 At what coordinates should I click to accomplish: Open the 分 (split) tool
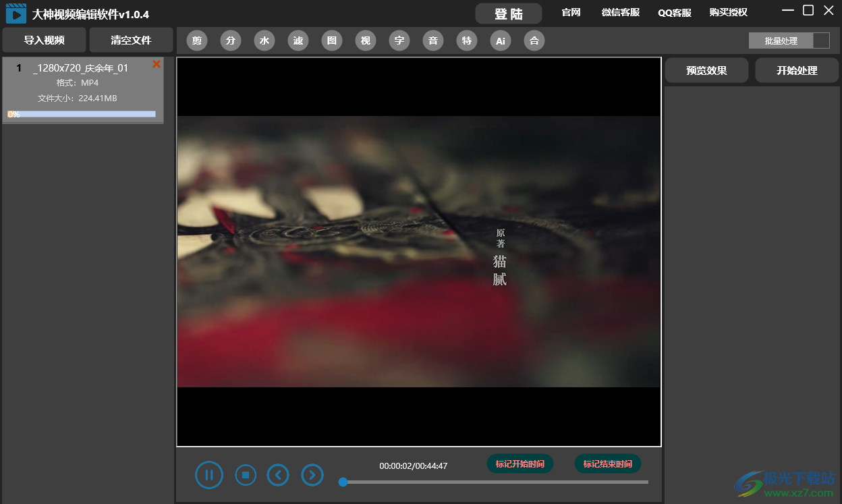[231, 40]
